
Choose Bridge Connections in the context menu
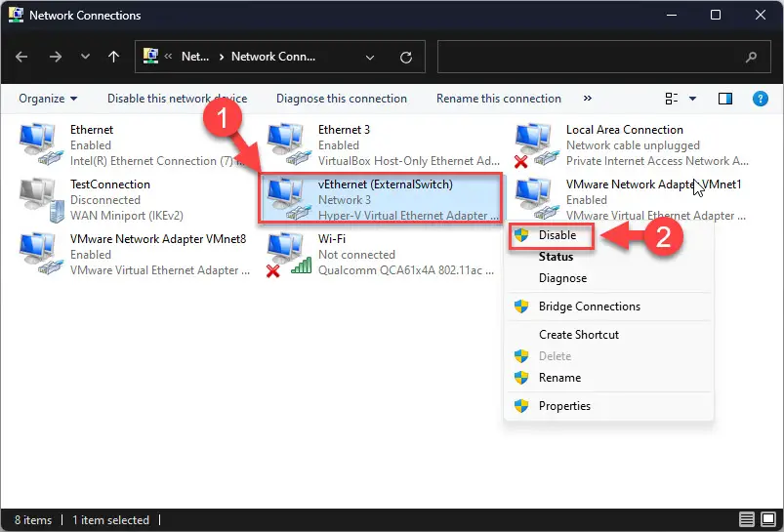[x=589, y=307]
